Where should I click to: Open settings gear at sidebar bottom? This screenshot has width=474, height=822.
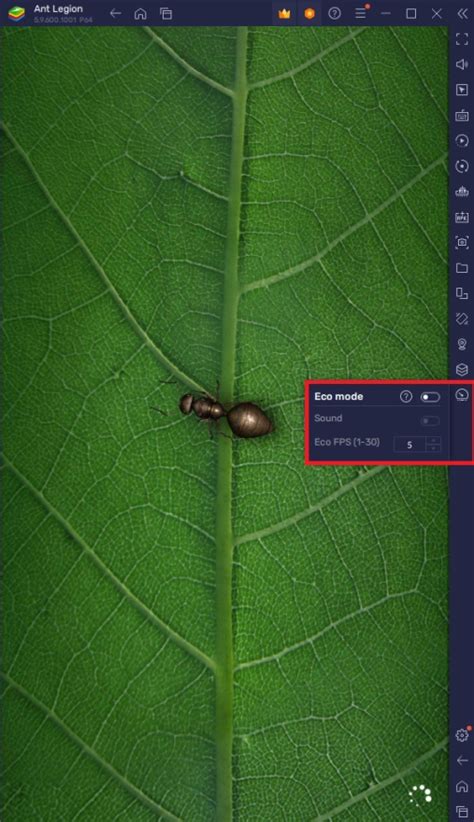click(x=462, y=735)
